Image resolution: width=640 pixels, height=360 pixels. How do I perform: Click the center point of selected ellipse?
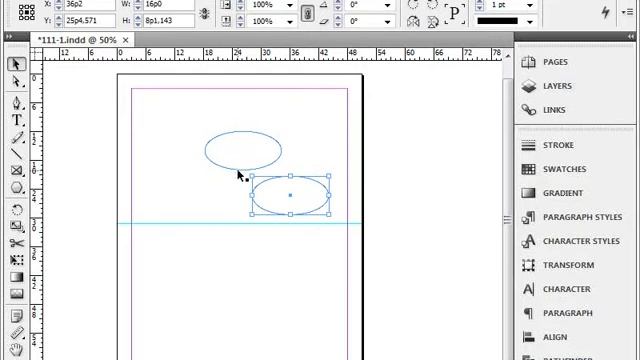(290, 195)
